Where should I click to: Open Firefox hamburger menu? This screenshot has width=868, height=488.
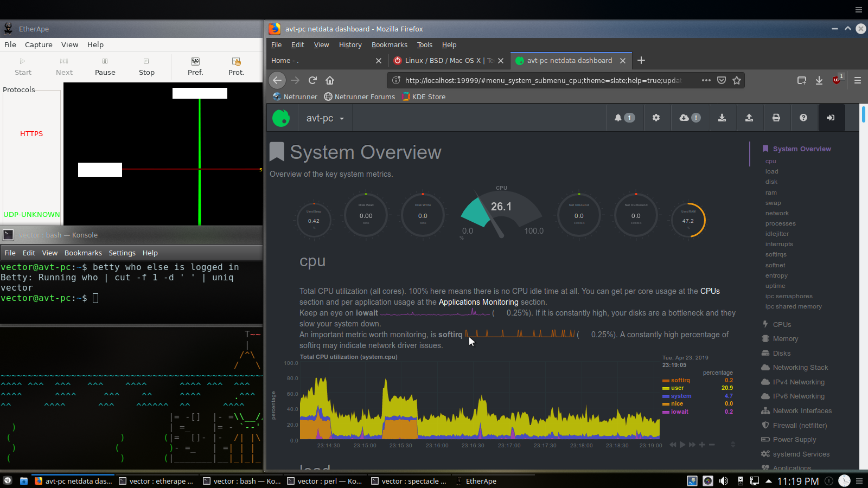click(858, 80)
